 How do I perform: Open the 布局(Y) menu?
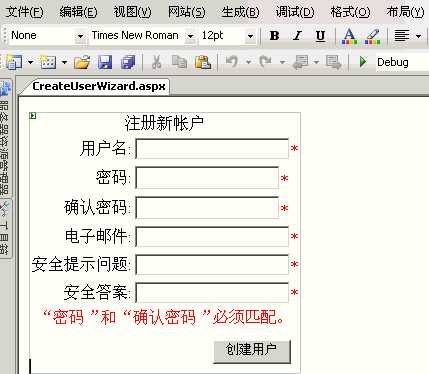click(x=405, y=12)
